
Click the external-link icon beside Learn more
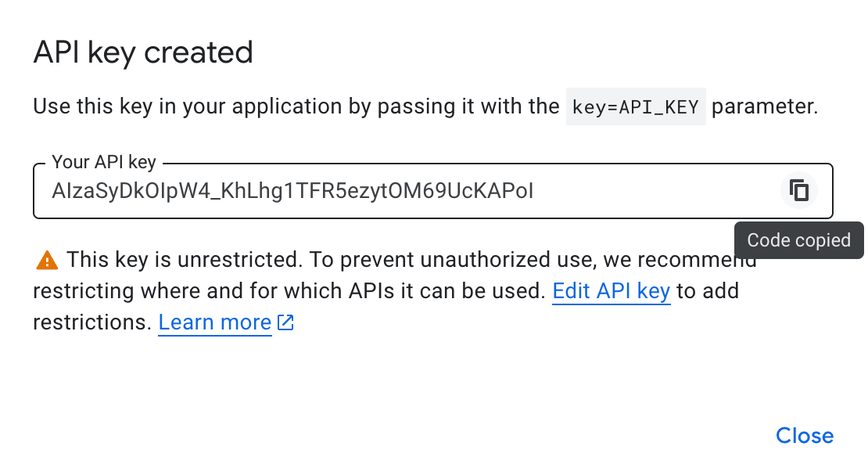click(285, 322)
